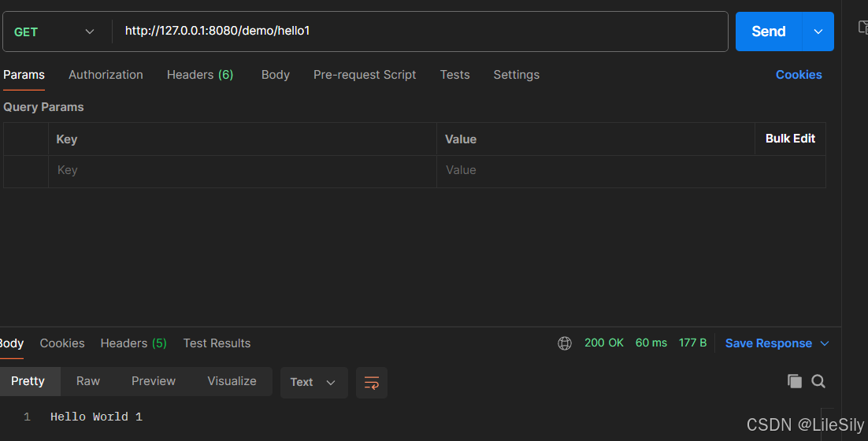Click the partial panel icon right of Send
The height and width of the screenshot is (441, 868).
tap(863, 27)
